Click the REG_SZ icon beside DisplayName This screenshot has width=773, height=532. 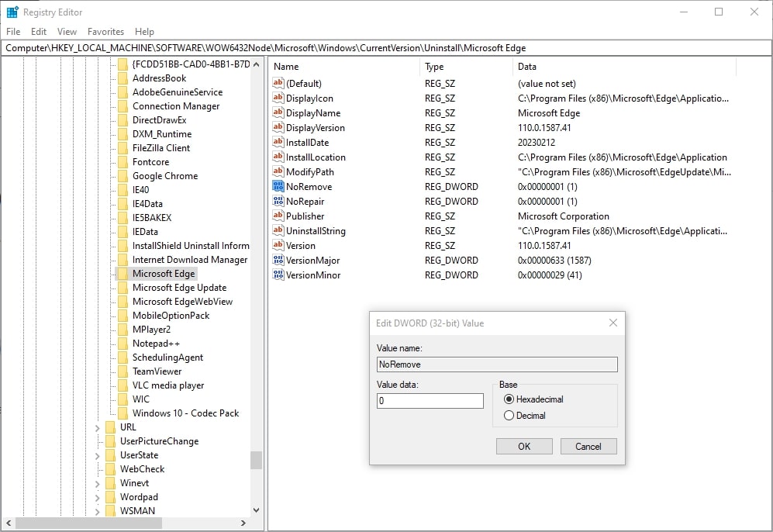[x=278, y=112]
